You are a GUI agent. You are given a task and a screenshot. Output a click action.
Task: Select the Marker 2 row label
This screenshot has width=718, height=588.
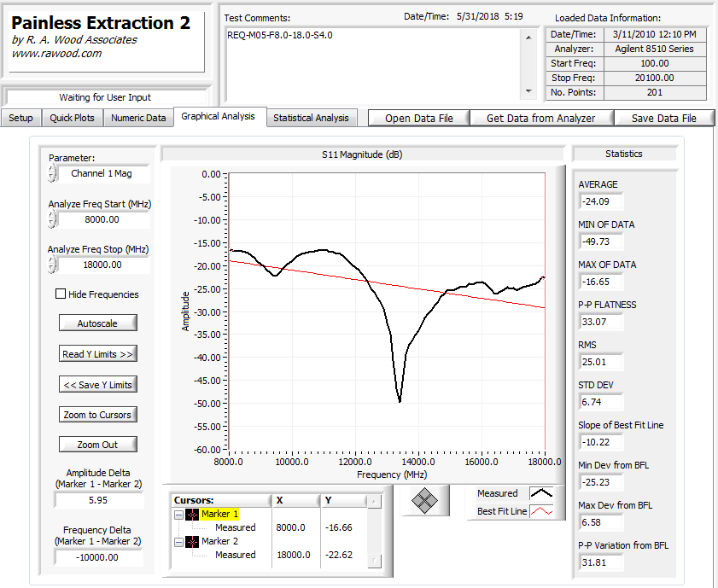pos(219,541)
